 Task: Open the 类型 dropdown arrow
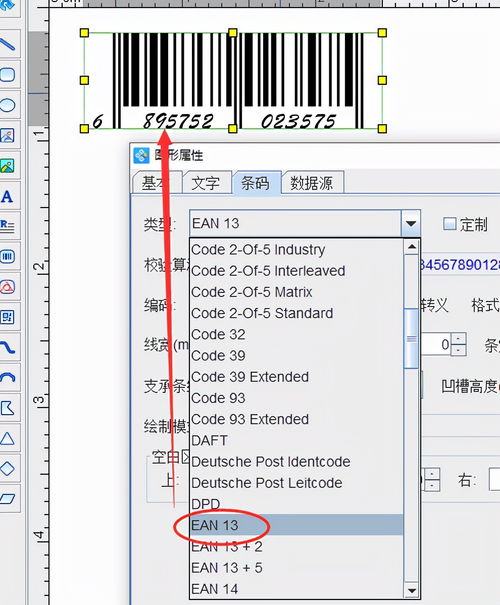[411, 223]
